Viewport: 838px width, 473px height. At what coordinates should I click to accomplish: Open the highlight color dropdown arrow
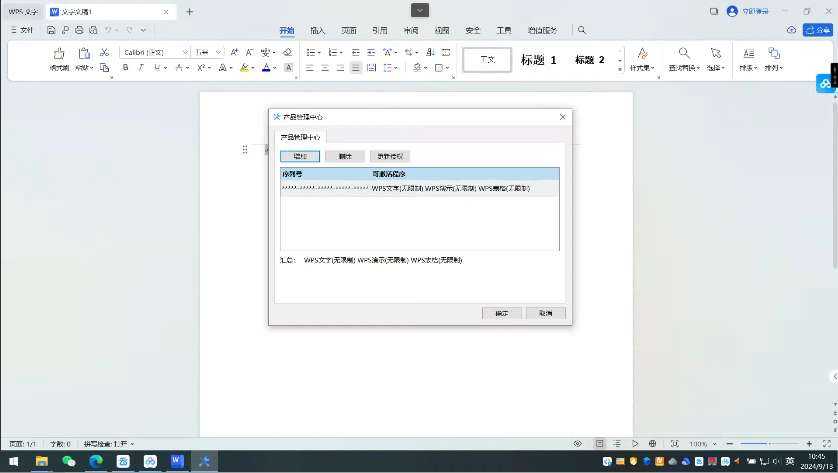[253, 68]
